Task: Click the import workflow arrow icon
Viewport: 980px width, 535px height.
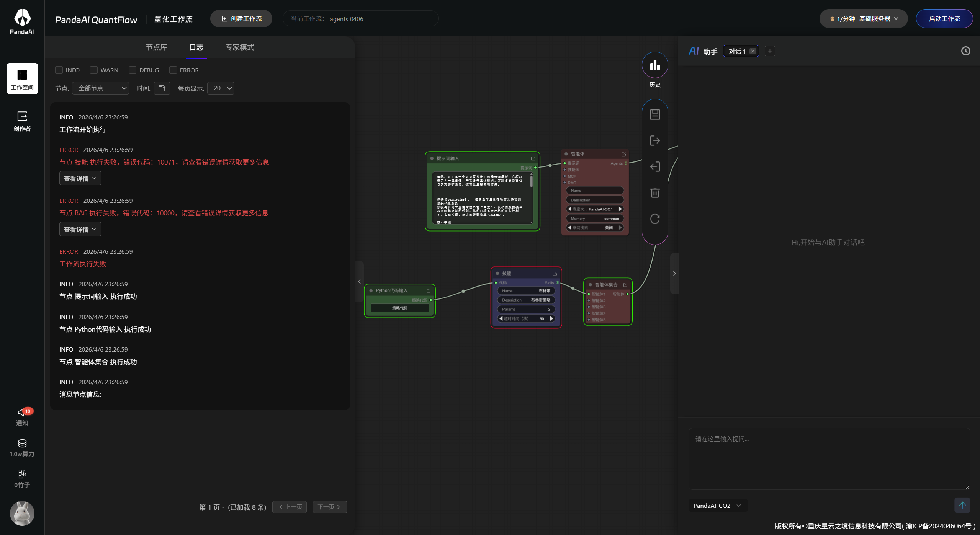Action: point(655,167)
